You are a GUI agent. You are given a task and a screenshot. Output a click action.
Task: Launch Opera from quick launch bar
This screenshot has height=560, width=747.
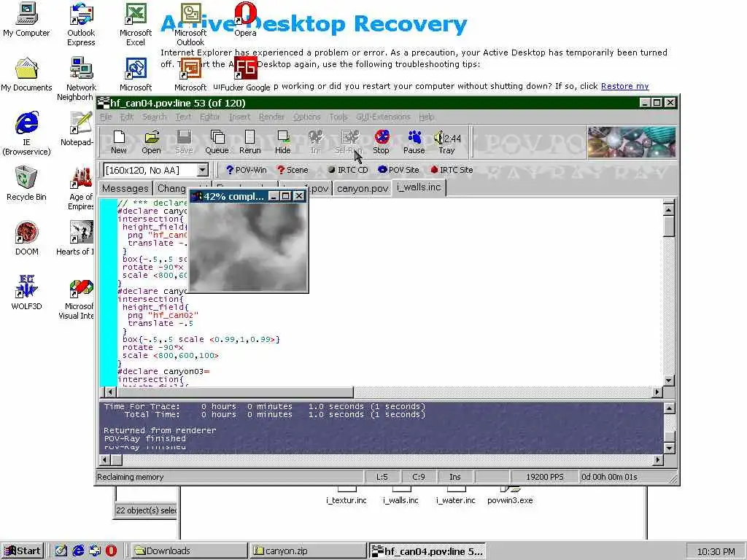(x=111, y=551)
